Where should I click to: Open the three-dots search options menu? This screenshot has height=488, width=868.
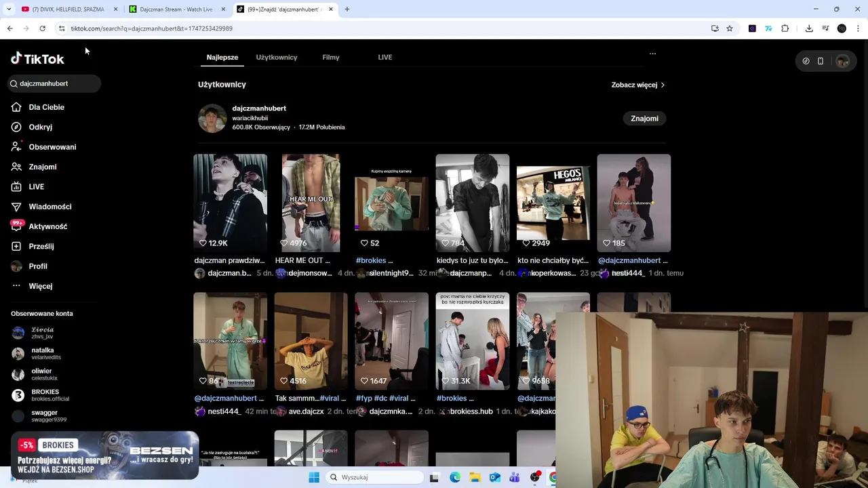[652, 54]
